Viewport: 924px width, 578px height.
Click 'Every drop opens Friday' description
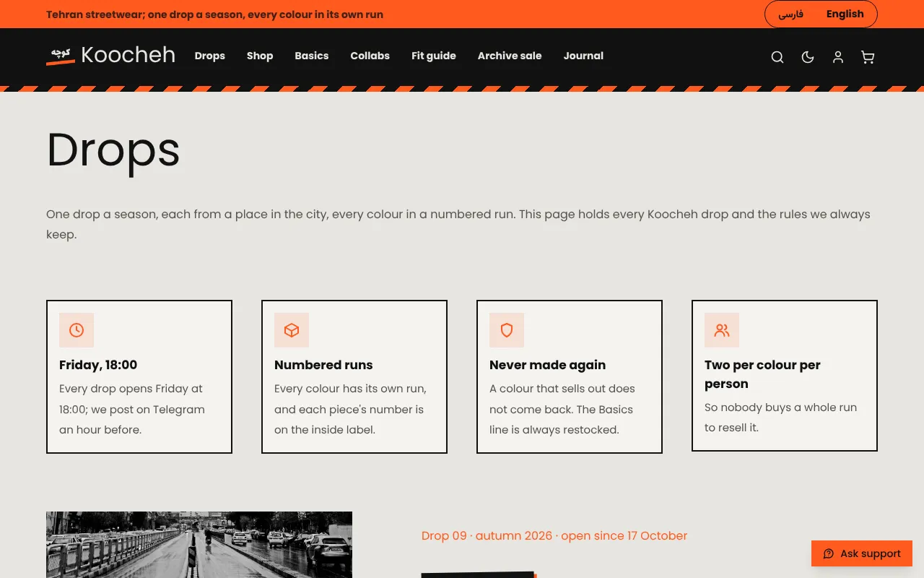click(132, 409)
